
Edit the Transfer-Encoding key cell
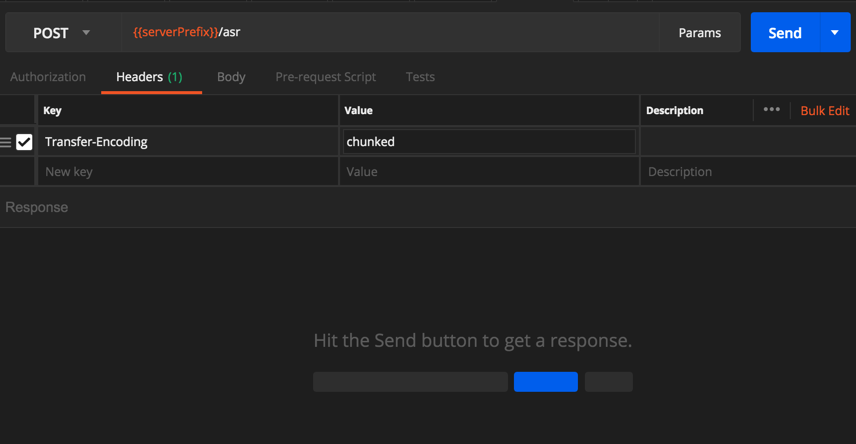[186, 142]
